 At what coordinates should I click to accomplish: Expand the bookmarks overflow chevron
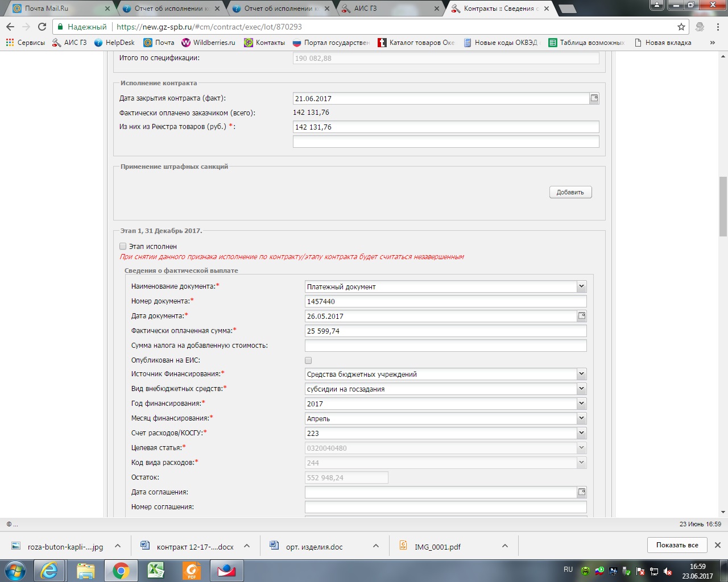713,43
